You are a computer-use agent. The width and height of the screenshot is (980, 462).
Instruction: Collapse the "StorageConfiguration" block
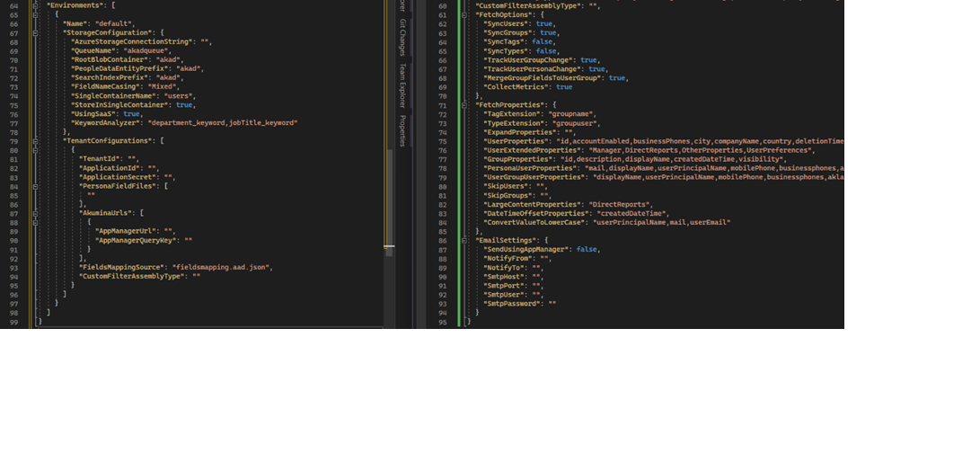[x=35, y=32]
